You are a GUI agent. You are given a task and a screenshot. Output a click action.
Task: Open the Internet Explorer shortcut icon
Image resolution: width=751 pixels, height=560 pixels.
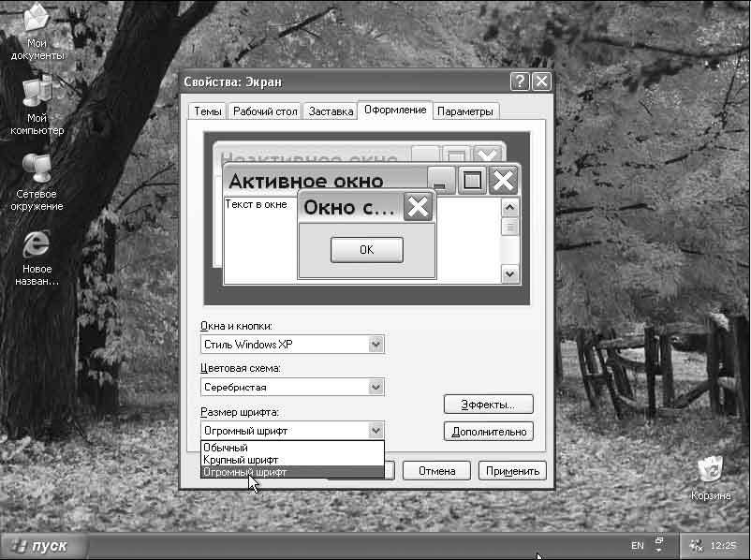click(37, 244)
